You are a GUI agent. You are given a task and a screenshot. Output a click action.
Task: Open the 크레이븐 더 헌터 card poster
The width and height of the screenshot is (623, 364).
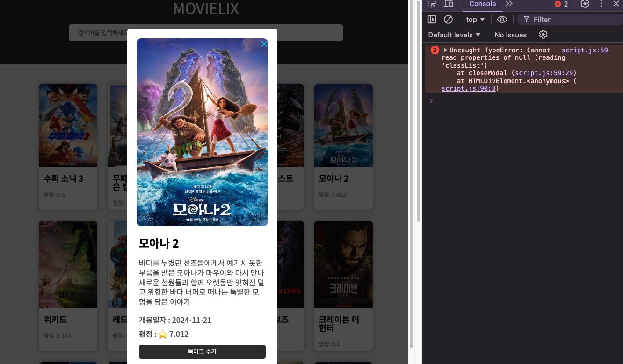pyautogui.click(x=343, y=264)
